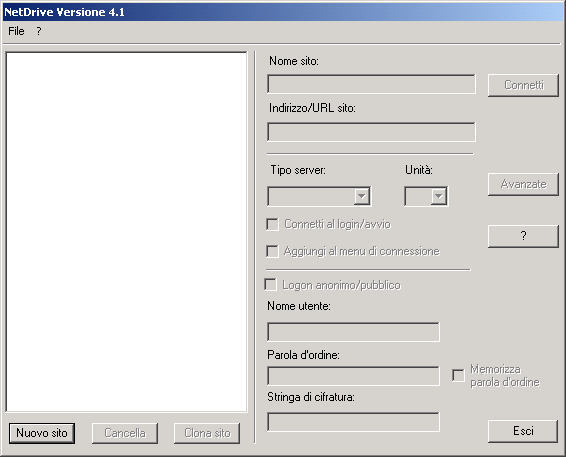Open the Avanzate settings button
This screenshot has width=566, height=457.
[x=523, y=184]
